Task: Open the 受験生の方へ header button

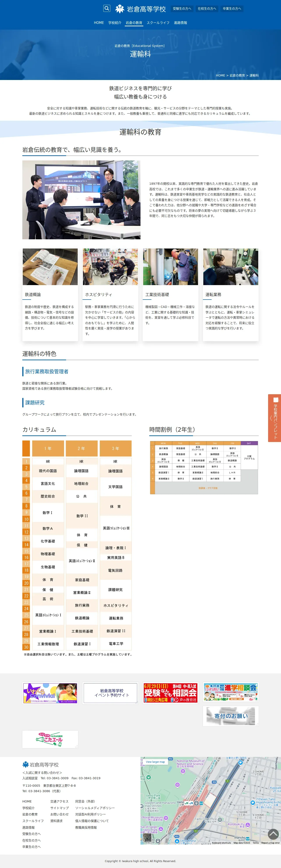Action: [x=182, y=9]
